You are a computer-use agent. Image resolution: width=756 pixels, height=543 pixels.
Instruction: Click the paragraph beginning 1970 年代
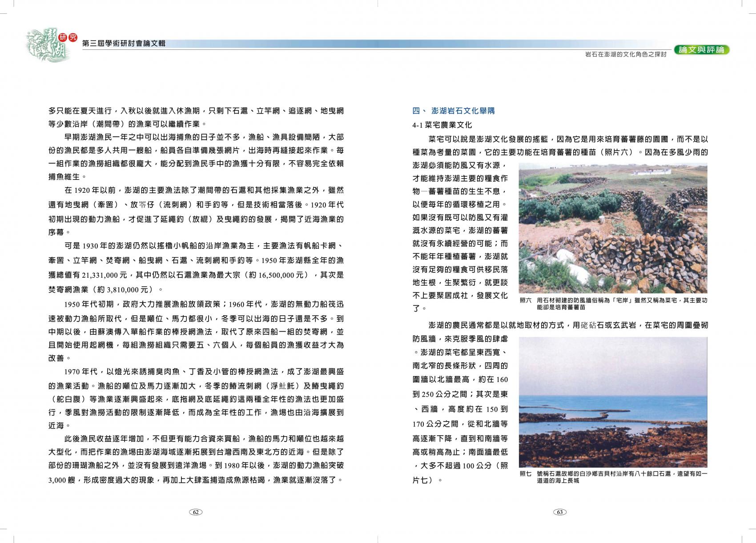point(196,398)
